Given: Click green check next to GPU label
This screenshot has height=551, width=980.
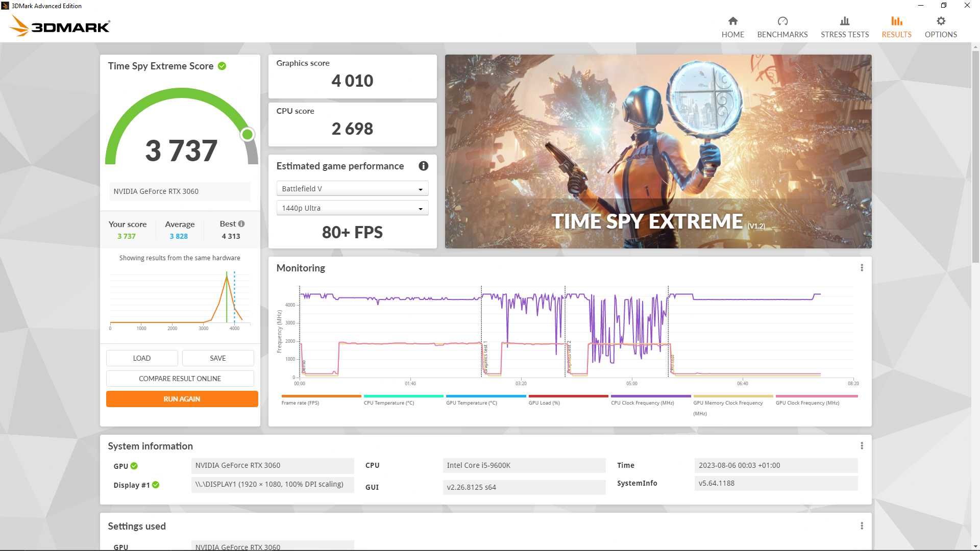Looking at the screenshot, I should [x=134, y=466].
